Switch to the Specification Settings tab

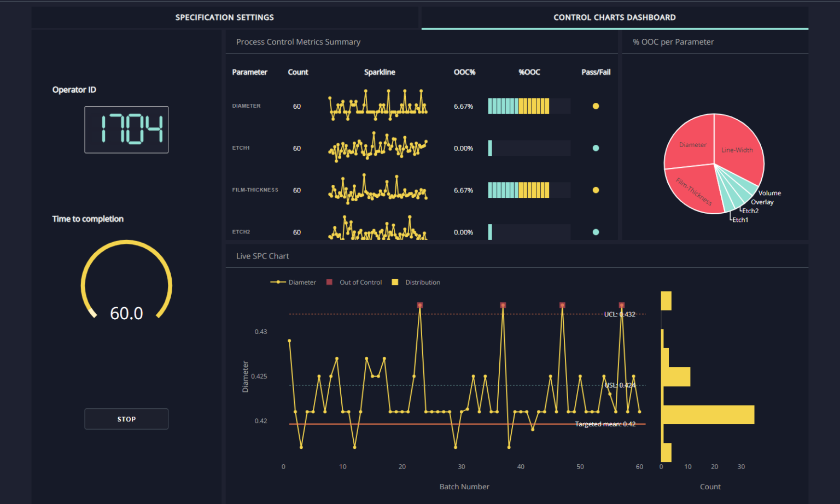tap(223, 17)
